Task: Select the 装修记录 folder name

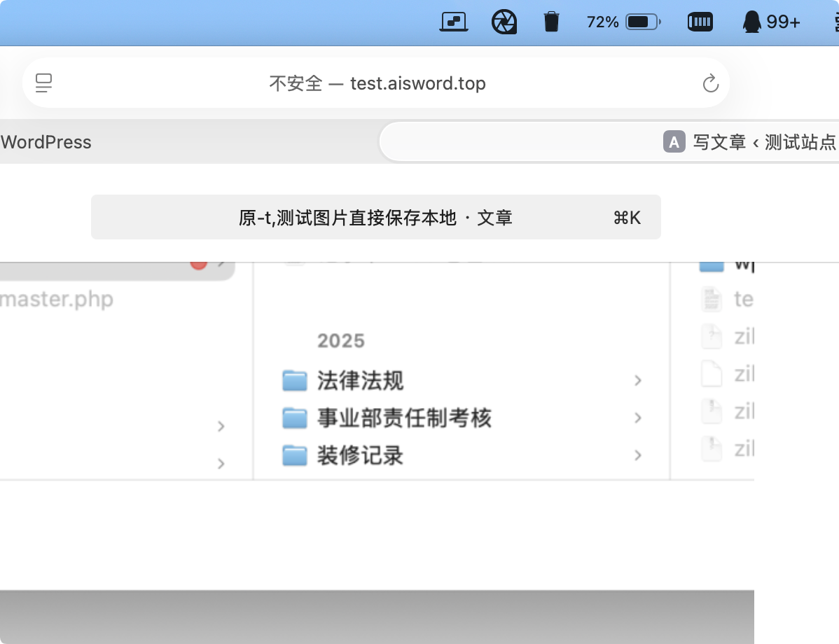Action: click(360, 456)
